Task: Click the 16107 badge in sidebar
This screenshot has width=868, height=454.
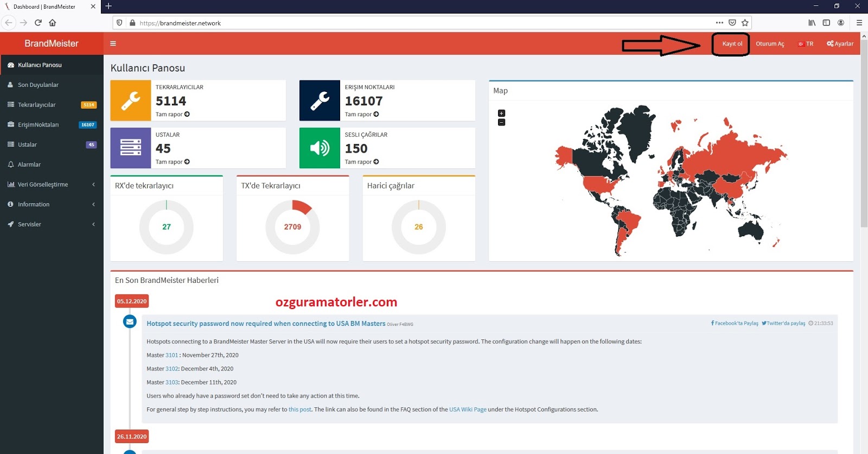Action: pyautogui.click(x=88, y=125)
